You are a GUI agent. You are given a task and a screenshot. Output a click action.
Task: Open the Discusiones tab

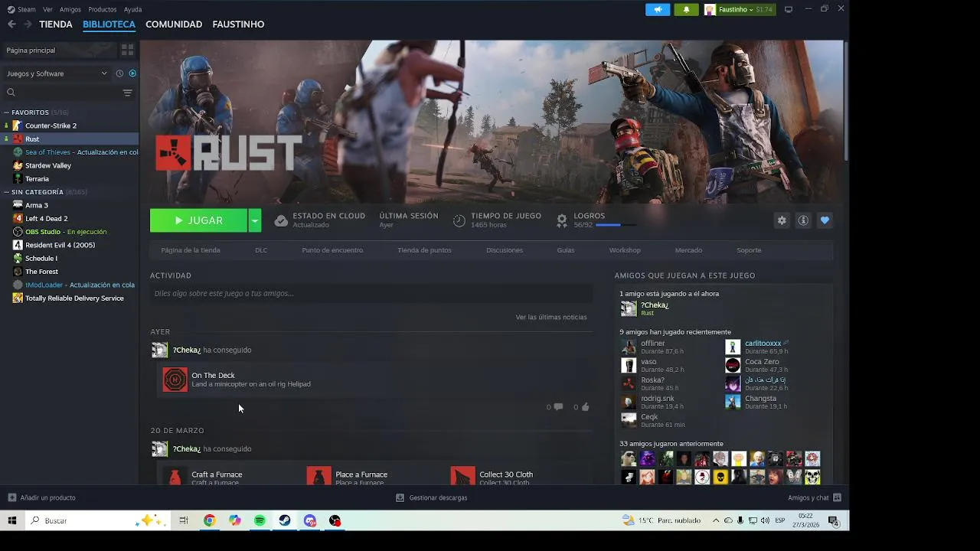coord(505,250)
